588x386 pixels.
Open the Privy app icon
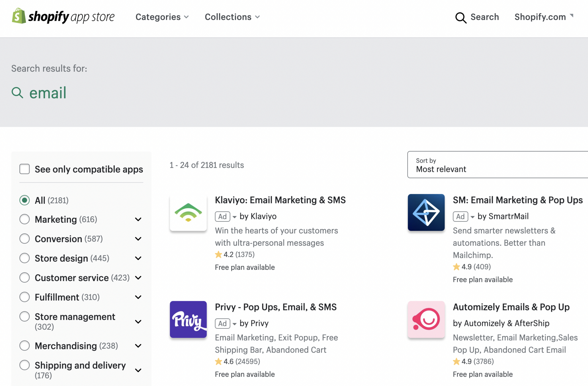pos(188,319)
